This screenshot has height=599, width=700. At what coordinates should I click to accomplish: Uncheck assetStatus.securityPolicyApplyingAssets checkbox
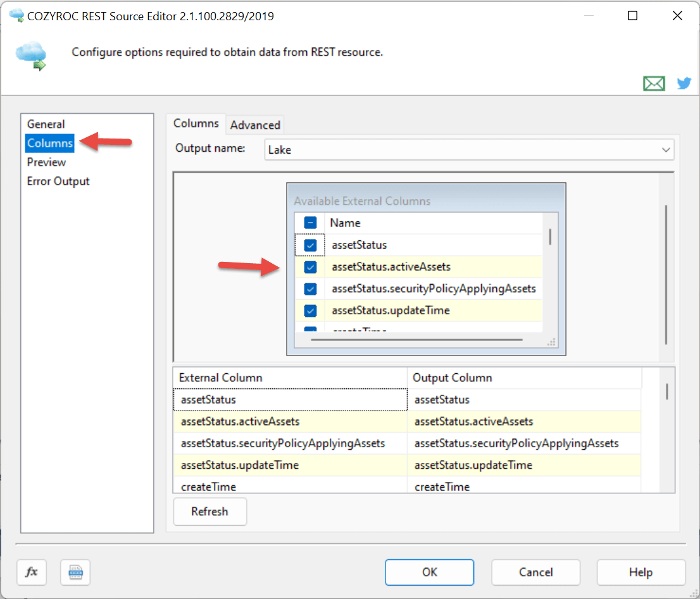tap(310, 288)
